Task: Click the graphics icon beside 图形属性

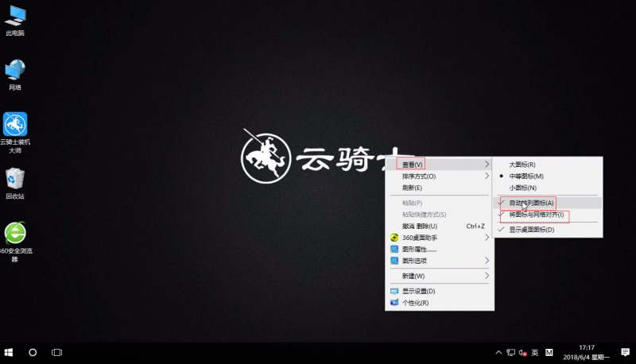Action: pyautogui.click(x=394, y=250)
